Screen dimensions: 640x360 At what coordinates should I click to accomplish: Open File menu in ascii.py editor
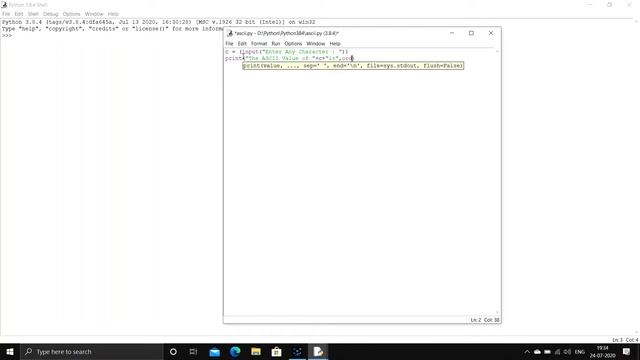229,44
